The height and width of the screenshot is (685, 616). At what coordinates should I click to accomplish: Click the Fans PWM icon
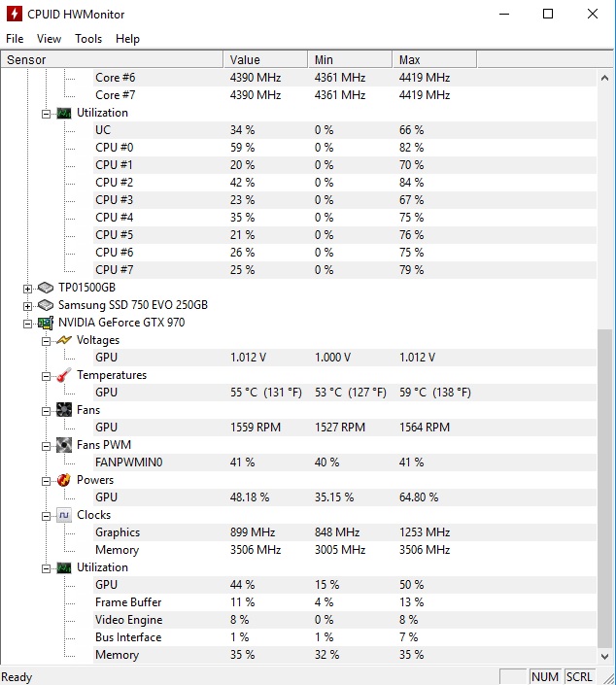(64, 445)
